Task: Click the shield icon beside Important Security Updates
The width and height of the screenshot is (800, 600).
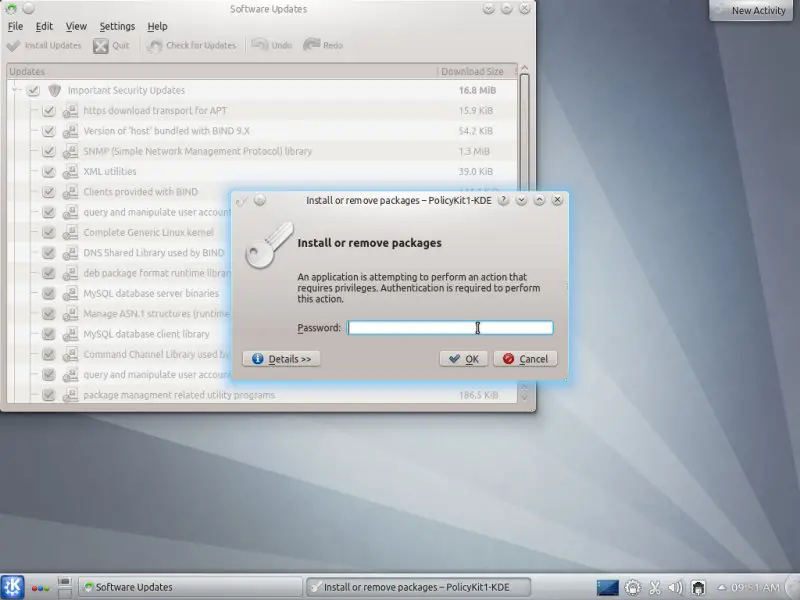Action: click(55, 90)
